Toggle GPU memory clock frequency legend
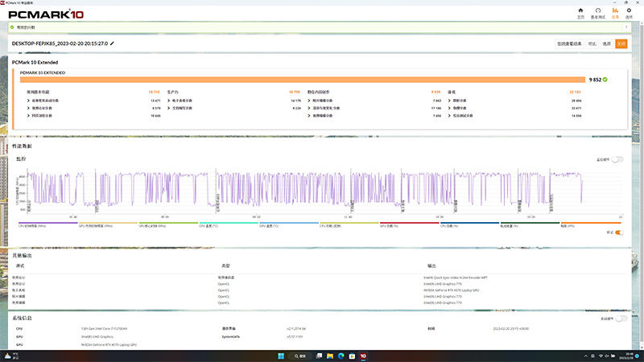Screen dimensions: 644x362 (108, 224)
